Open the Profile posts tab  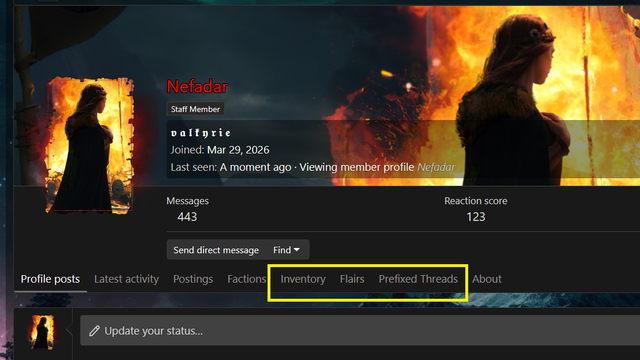pos(50,279)
